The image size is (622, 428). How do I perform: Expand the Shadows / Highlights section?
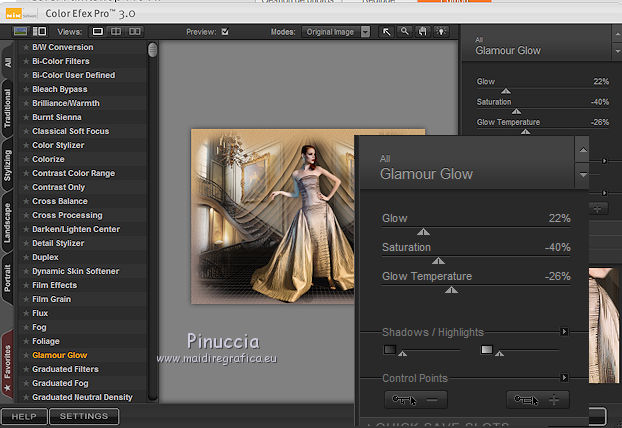tap(564, 332)
